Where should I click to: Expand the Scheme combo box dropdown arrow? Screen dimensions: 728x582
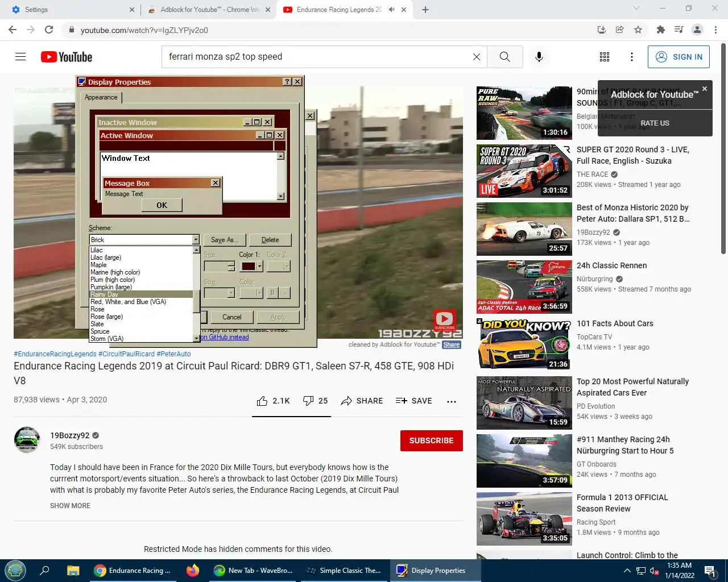pos(196,240)
